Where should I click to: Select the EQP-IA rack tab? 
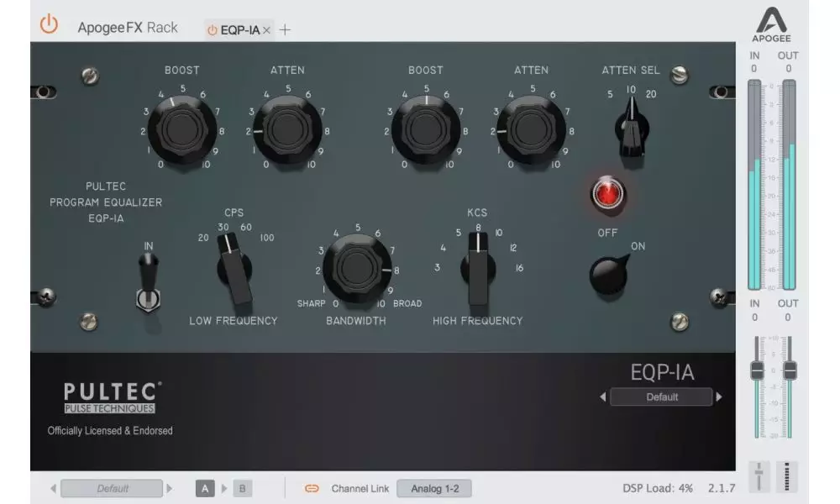point(239,30)
